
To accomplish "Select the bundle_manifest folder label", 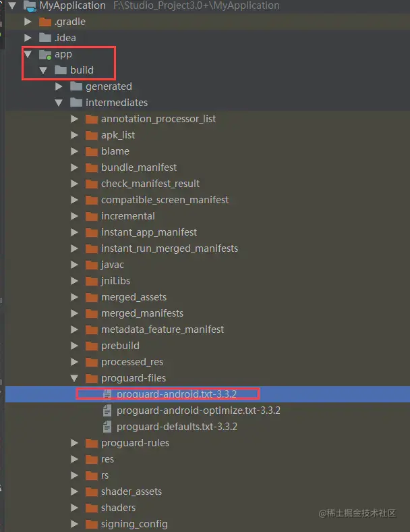I will [139, 167].
